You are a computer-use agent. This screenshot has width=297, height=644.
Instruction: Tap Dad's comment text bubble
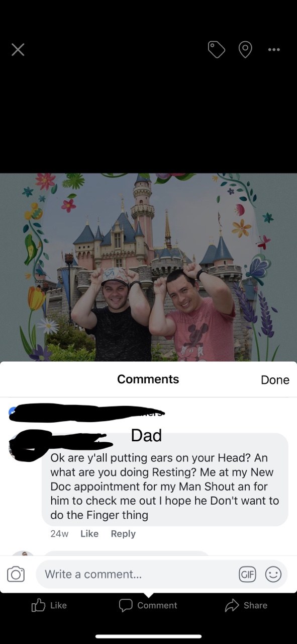(x=165, y=479)
